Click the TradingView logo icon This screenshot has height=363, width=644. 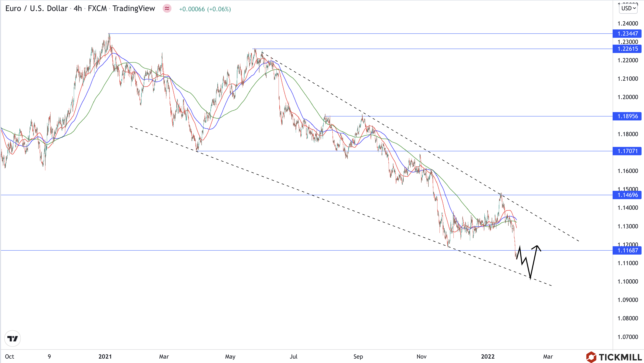point(12,338)
